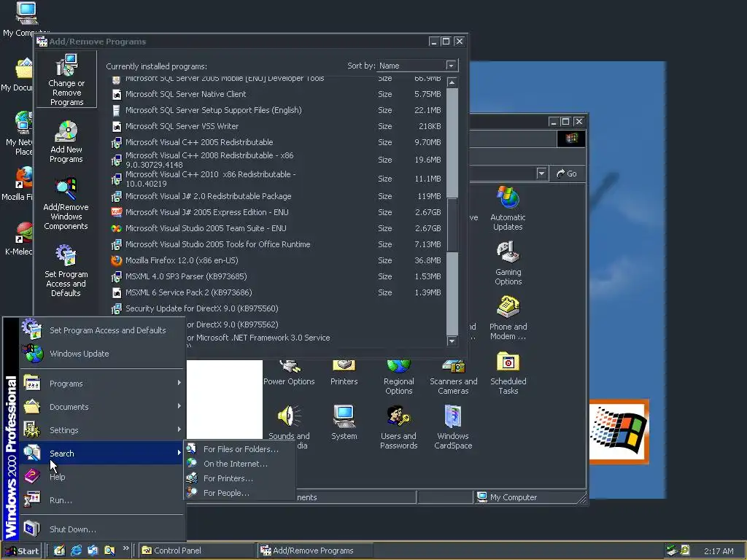Open Phone and Modem options icon
This screenshot has width=747, height=560.
[x=508, y=318]
